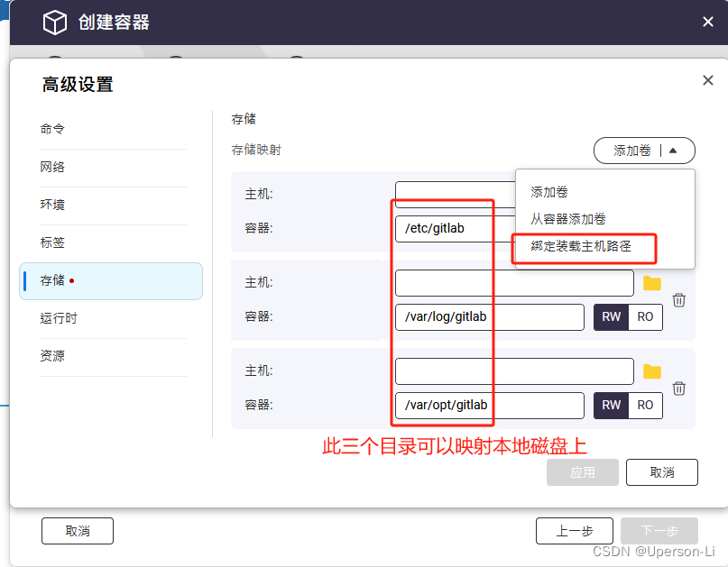This screenshot has height=567, width=728.
Task: Click host path field above /var/log/gitlab
Action: [514, 283]
